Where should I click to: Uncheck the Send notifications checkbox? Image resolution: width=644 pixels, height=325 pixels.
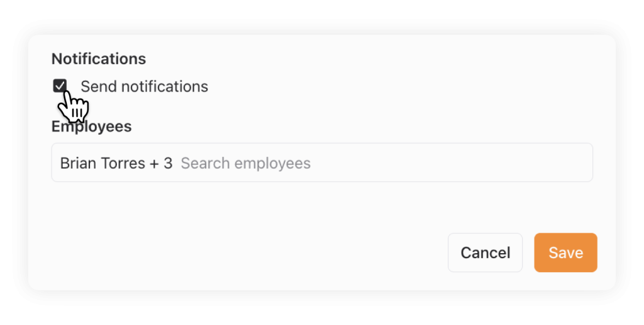click(x=60, y=86)
